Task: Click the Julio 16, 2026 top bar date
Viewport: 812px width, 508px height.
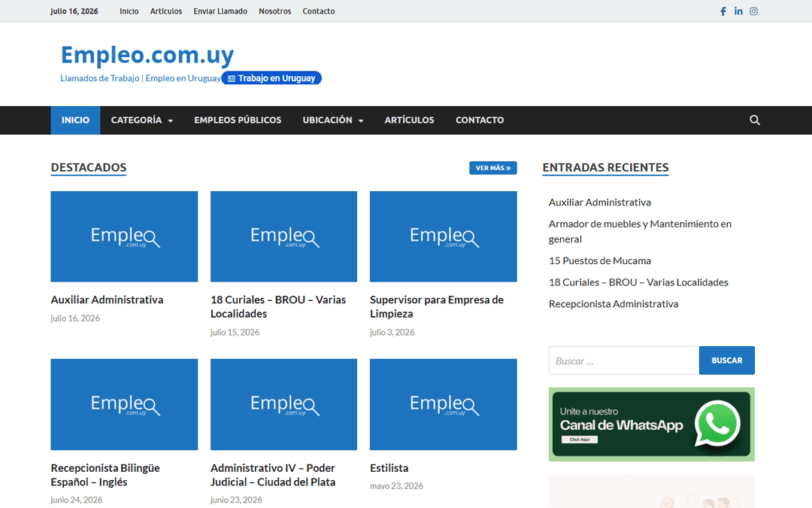Action: tap(74, 11)
